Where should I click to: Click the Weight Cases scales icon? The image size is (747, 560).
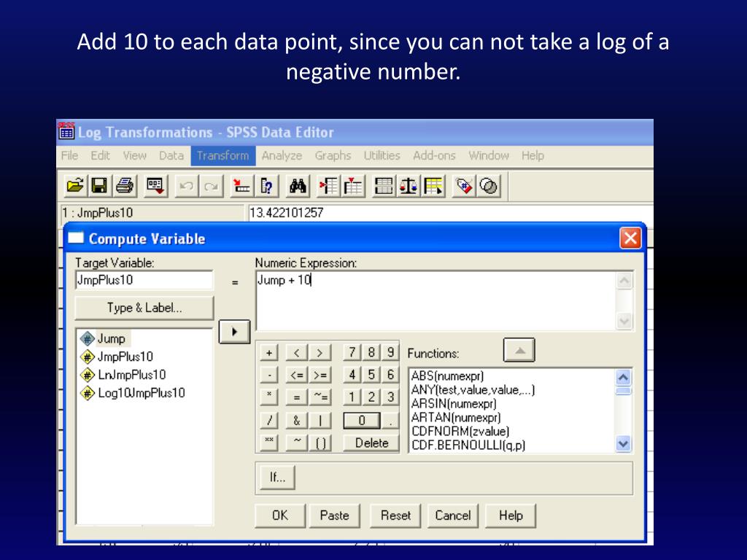(x=409, y=186)
